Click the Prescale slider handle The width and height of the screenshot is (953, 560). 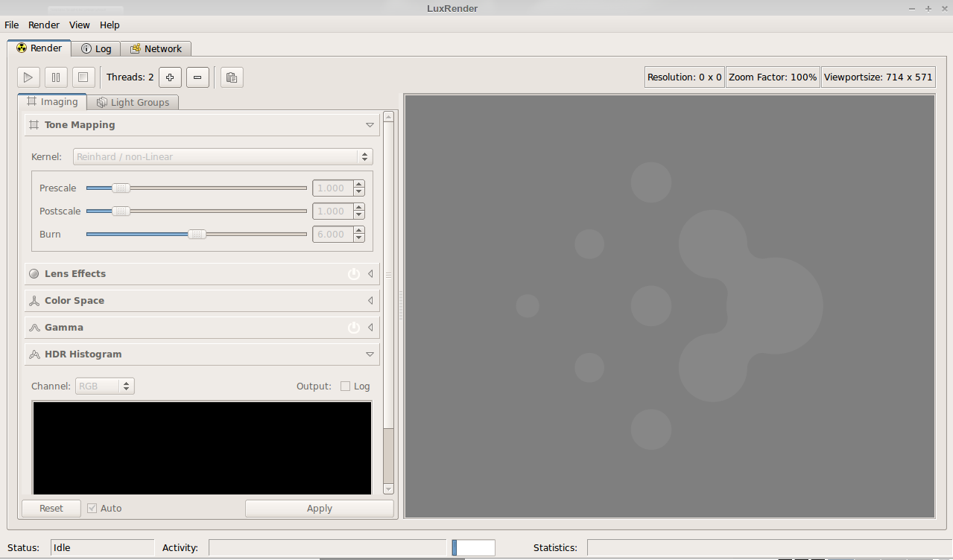point(121,188)
